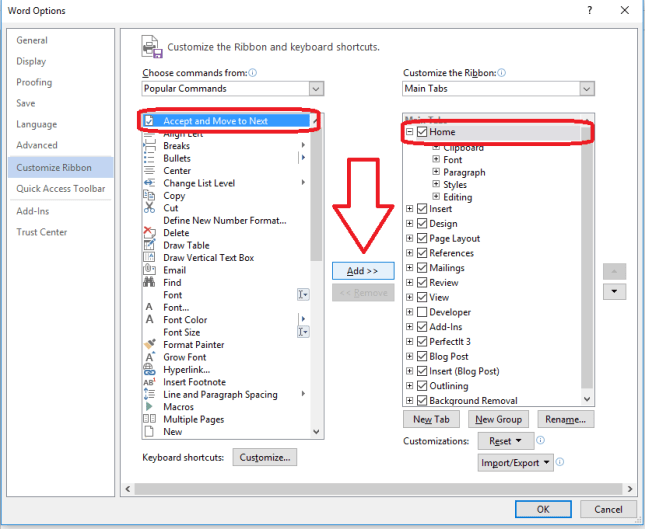
Task: Expand the Font group node
Action: (436, 159)
